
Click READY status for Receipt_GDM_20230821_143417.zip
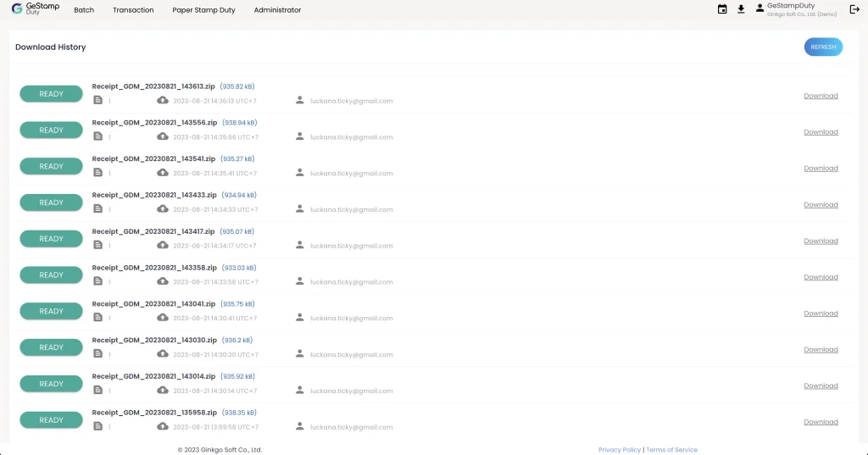(x=51, y=239)
